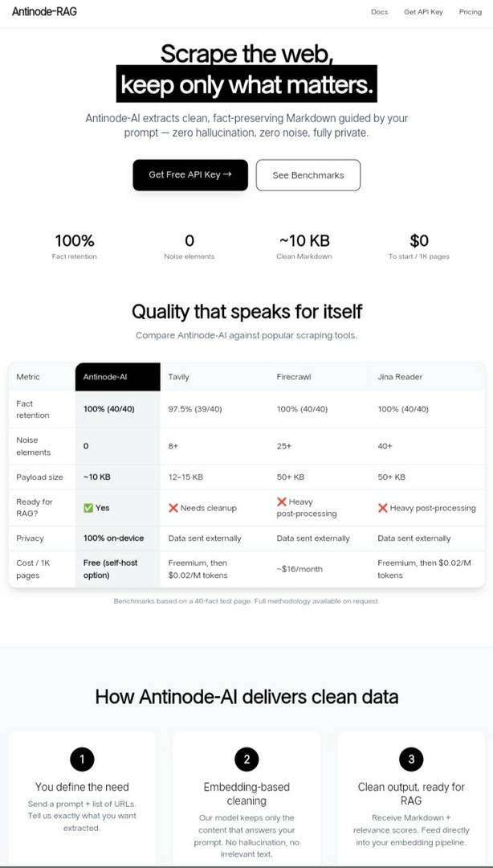This screenshot has height=868, width=493.
Task: Click the Get Free API Key button
Action: pos(190,175)
